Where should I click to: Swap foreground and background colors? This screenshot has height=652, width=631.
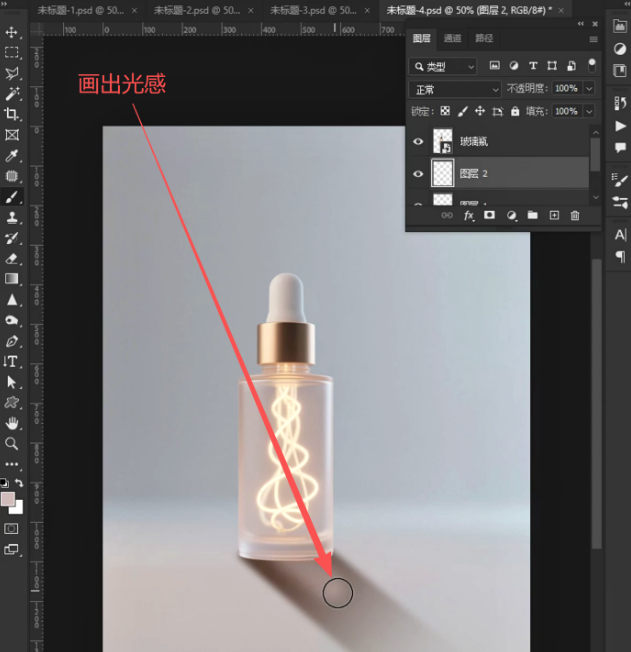tap(19, 483)
